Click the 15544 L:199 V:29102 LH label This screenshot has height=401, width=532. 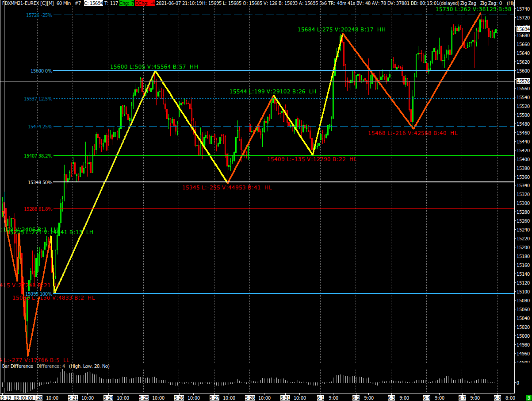coord(272,92)
